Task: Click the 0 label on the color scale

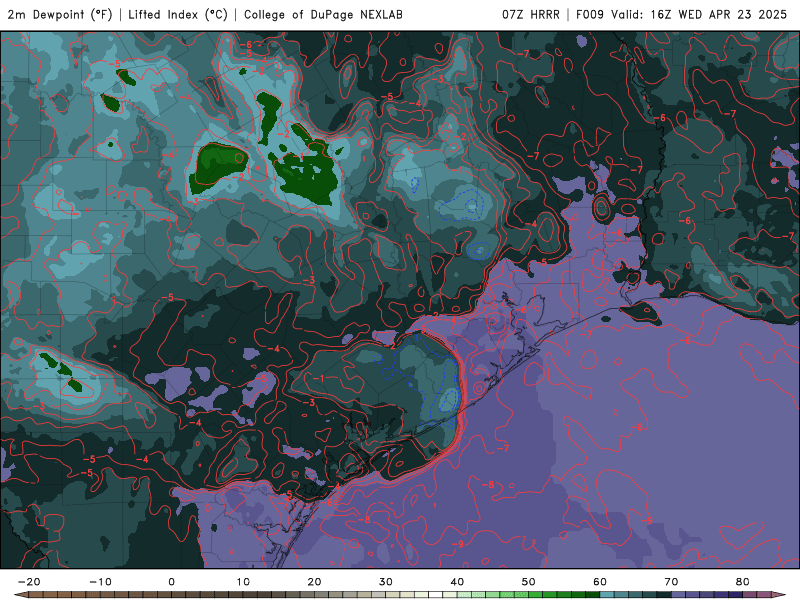Action: (x=171, y=582)
